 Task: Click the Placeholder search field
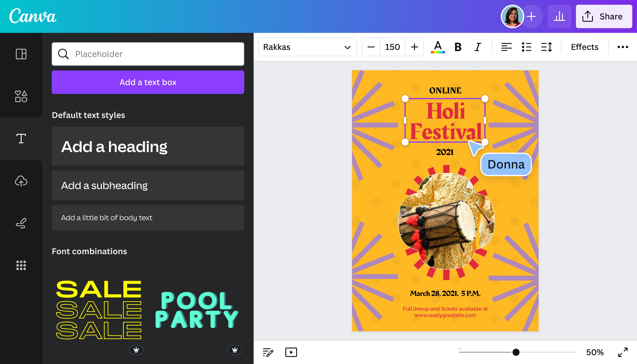[148, 54]
